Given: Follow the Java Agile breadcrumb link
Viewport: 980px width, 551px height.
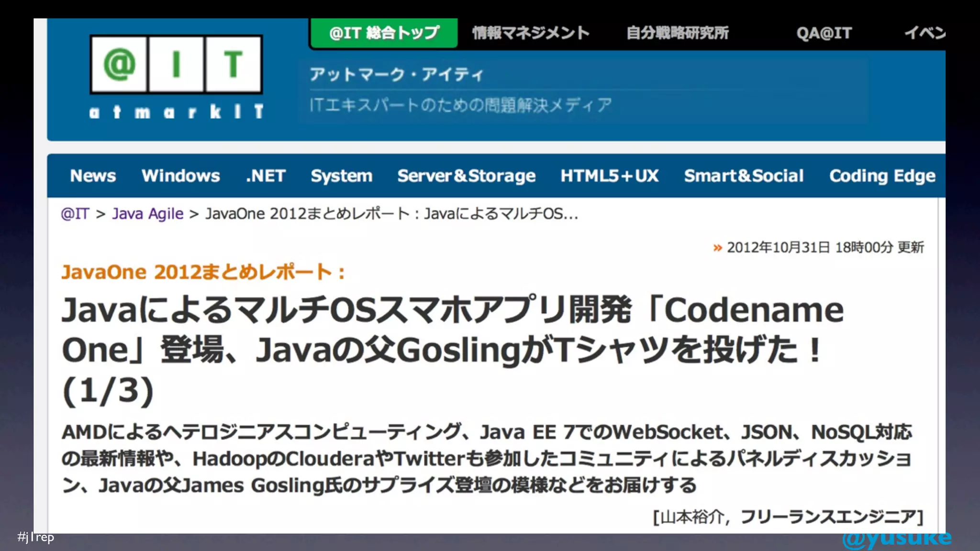Looking at the screenshot, I should pyautogui.click(x=148, y=214).
